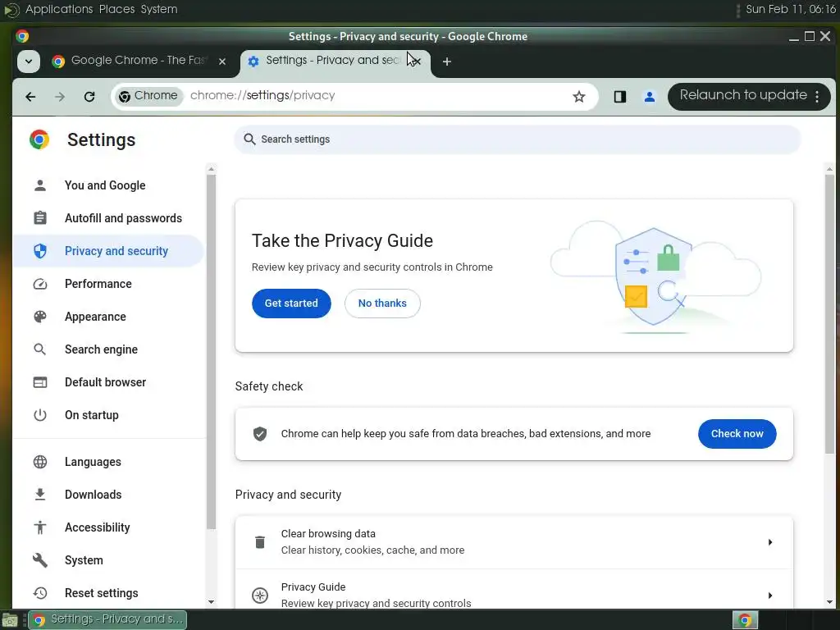Dismiss Privacy Guide with No thanks
The height and width of the screenshot is (630, 840).
coord(382,304)
